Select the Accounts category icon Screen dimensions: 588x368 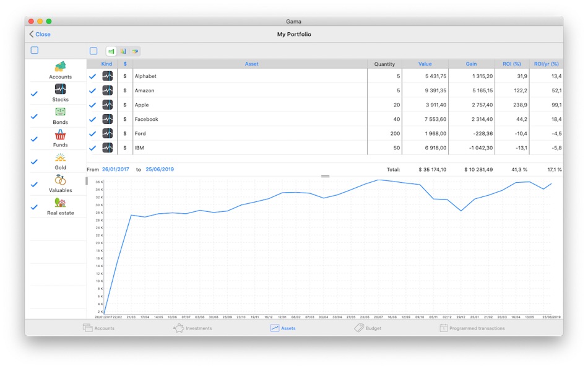[60, 67]
